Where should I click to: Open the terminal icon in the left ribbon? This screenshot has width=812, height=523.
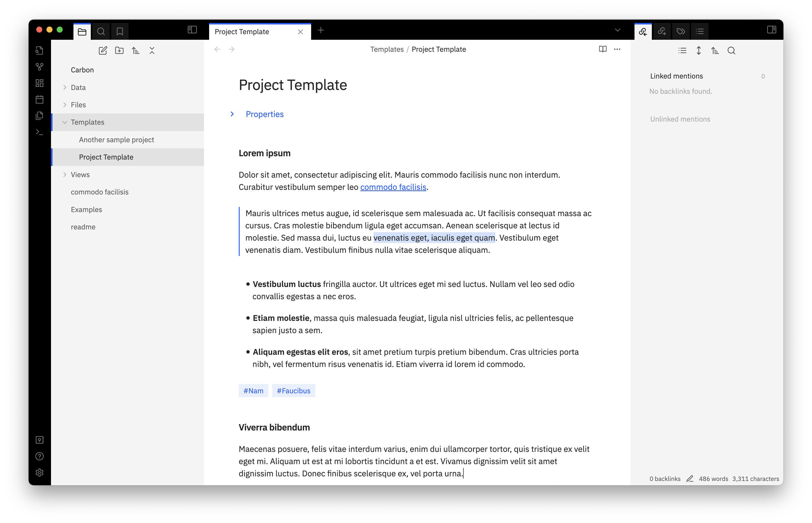click(x=40, y=132)
